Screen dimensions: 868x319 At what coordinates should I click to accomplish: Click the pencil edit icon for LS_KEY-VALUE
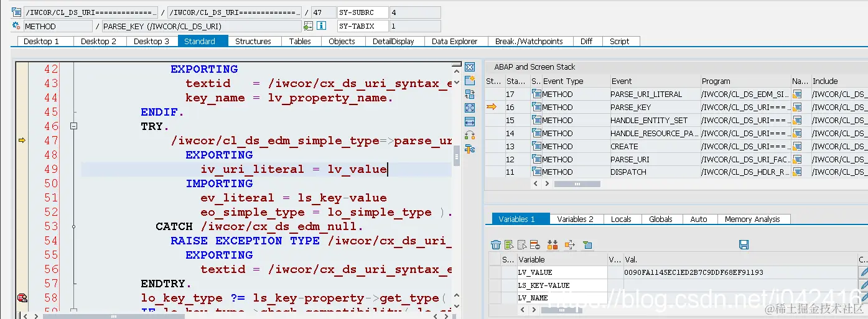point(863,285)
